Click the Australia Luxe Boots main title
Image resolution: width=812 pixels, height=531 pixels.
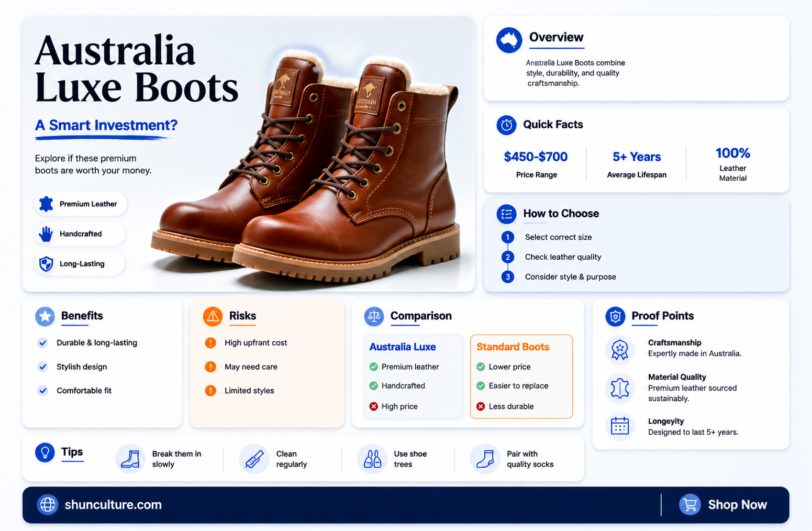coord(137,69)
